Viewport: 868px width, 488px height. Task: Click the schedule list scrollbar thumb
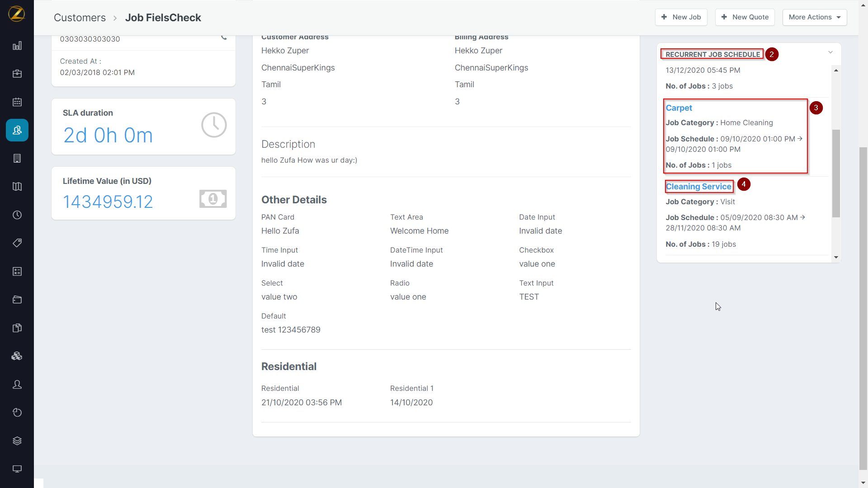pyautogui.click(x=836, y=173)
